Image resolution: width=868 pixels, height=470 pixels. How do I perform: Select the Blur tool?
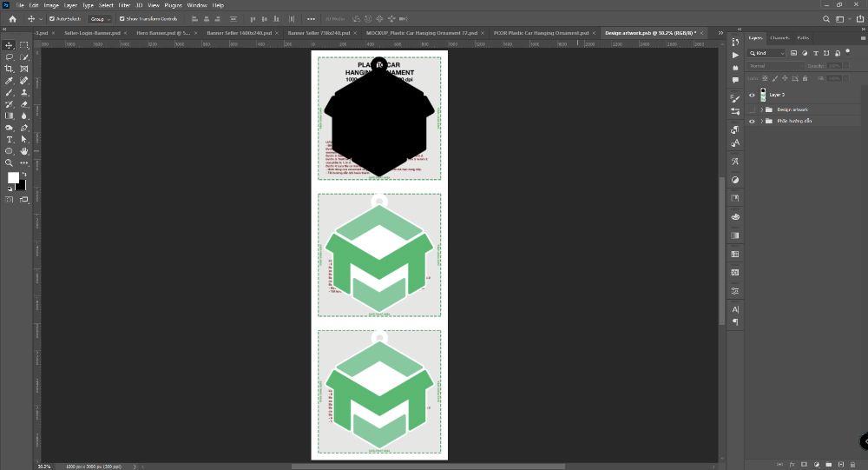tap(23, 116)
